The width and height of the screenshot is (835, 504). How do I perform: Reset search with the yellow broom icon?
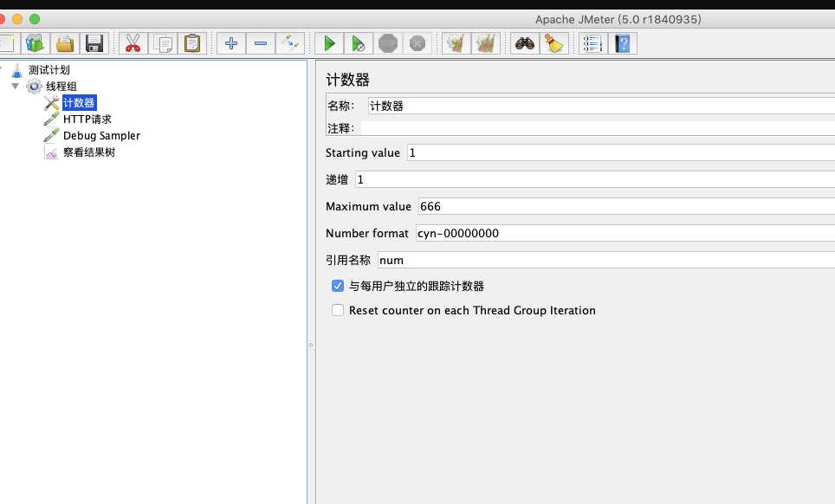click(554, 43)
